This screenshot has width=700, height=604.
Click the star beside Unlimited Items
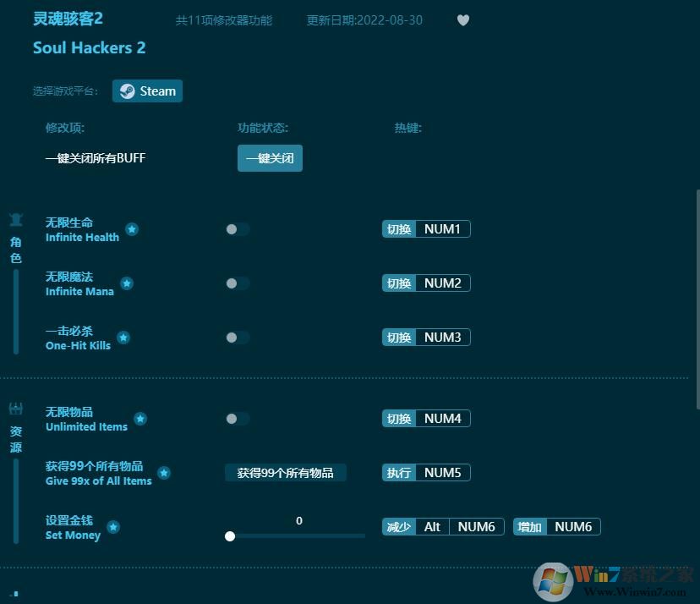140,418
